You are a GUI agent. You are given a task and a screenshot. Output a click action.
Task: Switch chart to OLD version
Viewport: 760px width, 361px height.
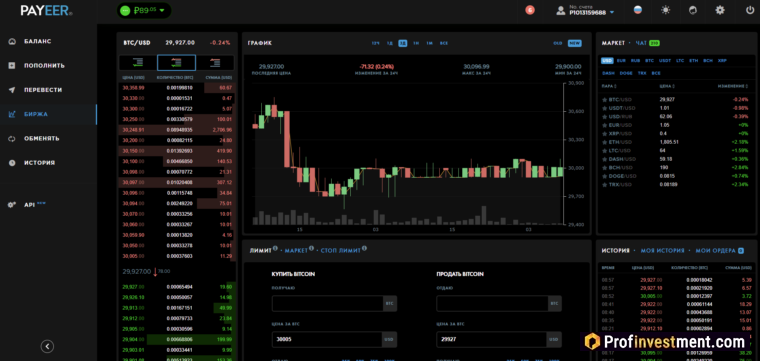(x=558, y=43)
